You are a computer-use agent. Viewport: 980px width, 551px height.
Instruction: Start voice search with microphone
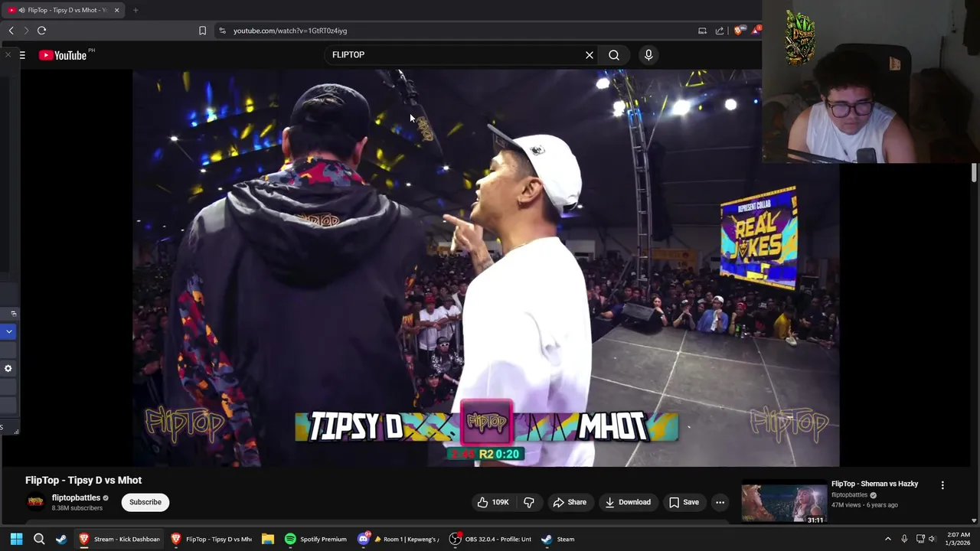click(648, 55)
